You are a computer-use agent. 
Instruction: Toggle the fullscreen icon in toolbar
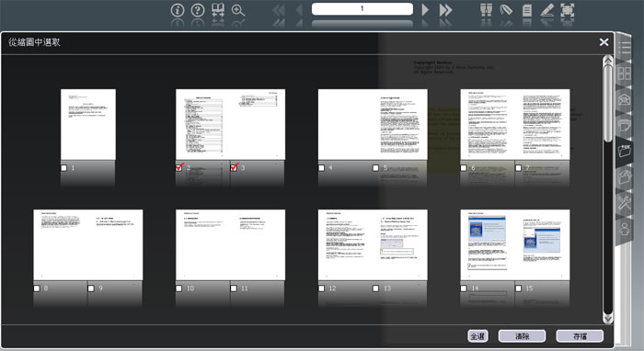(x=568, y=10)
